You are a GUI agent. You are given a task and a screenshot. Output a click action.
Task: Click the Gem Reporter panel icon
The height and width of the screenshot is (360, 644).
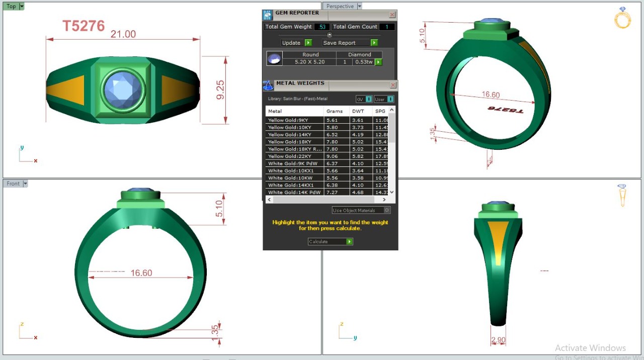click(x=268, y=15)
